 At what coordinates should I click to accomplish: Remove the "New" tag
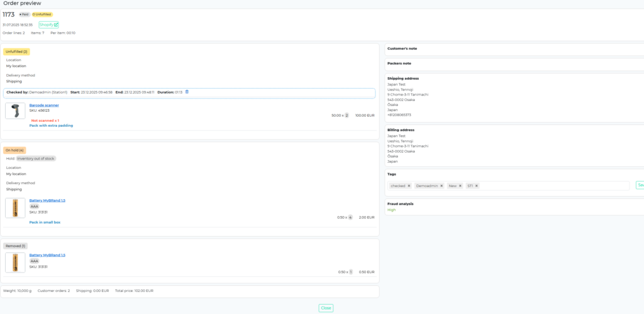(x=460, y=186)
